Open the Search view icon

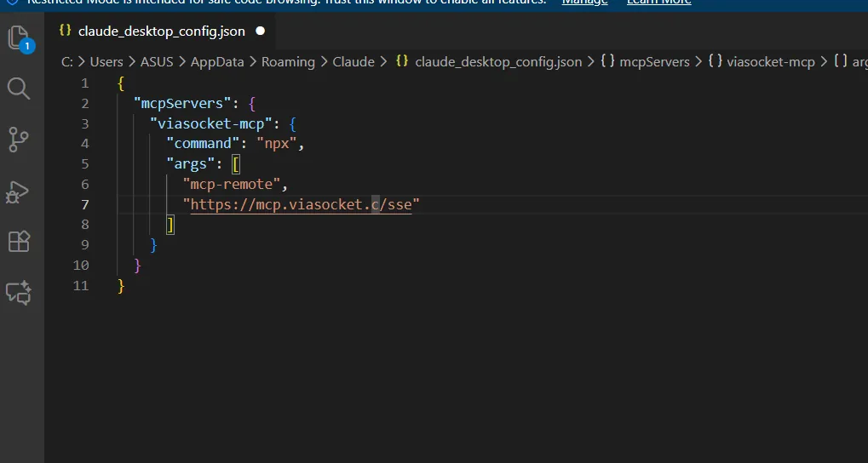(19, 88)
